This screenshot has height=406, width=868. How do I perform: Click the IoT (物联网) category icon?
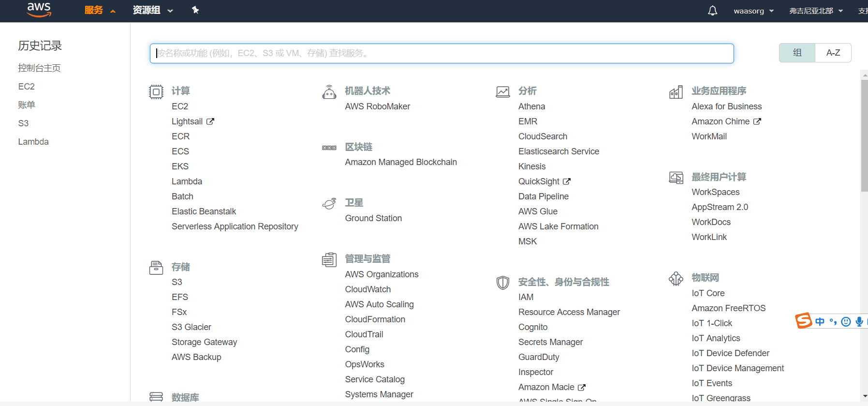click(676, 279)
